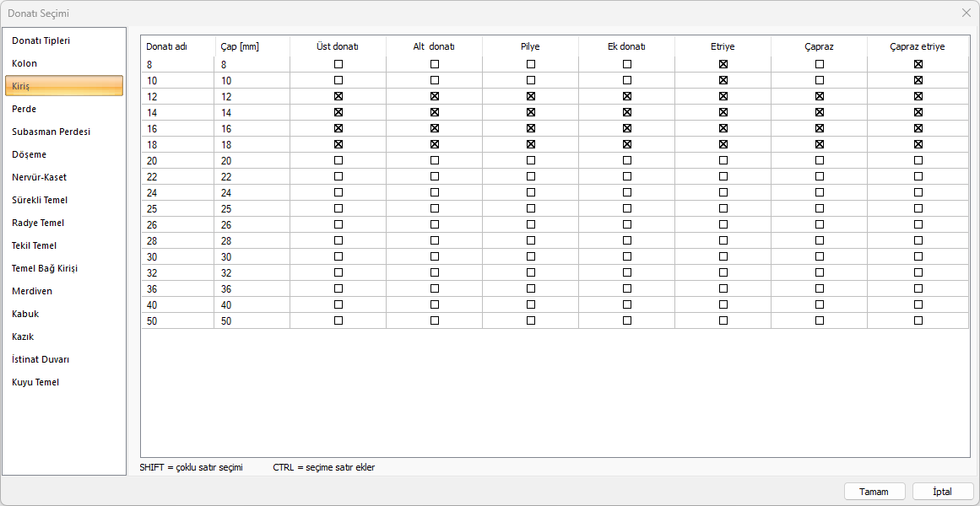The image size is (980, 506).
Task: Uncheck Pilye checkbox for diameter 14
Action: tap(531, 112)
